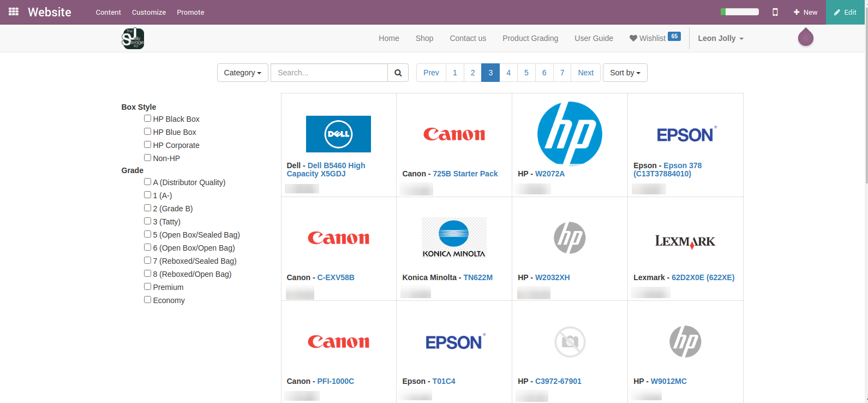Click the Savage company logo
Screen dimensions: 868x403
133,39
